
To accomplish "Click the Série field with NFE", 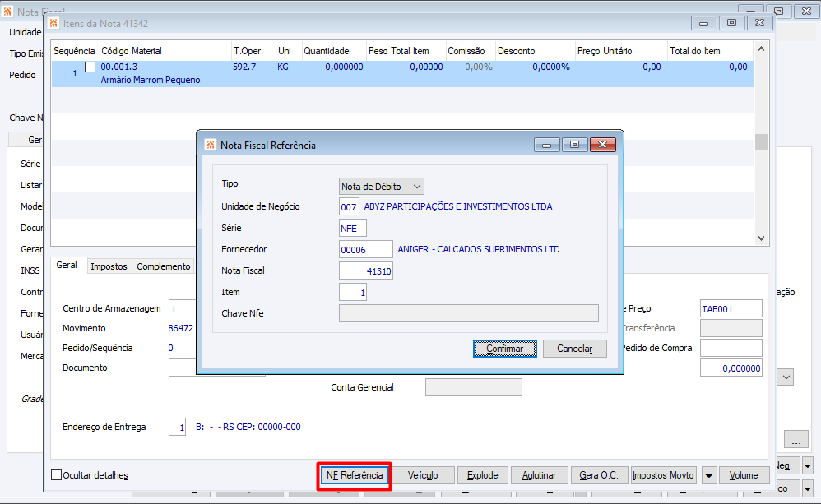I will (352, 229).
